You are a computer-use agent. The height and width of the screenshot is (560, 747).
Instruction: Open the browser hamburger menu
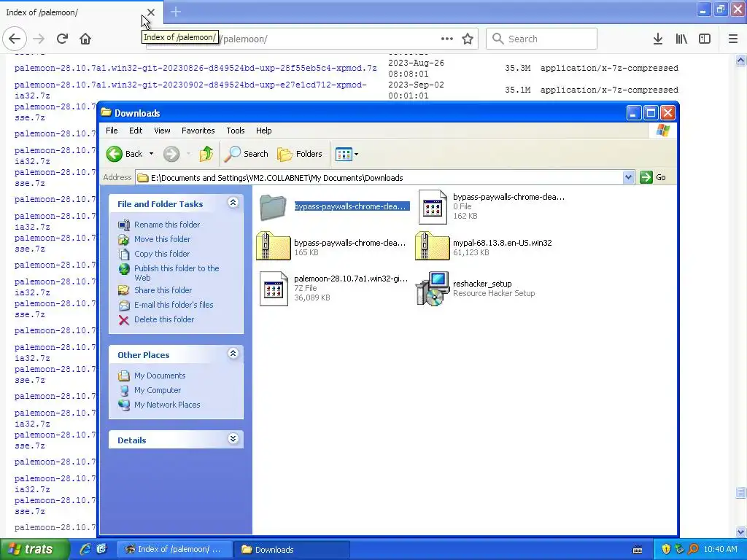(732, 39)
